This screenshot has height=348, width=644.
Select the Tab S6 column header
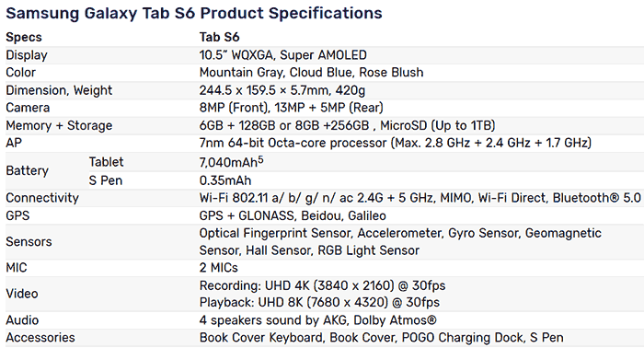[219, 38]
